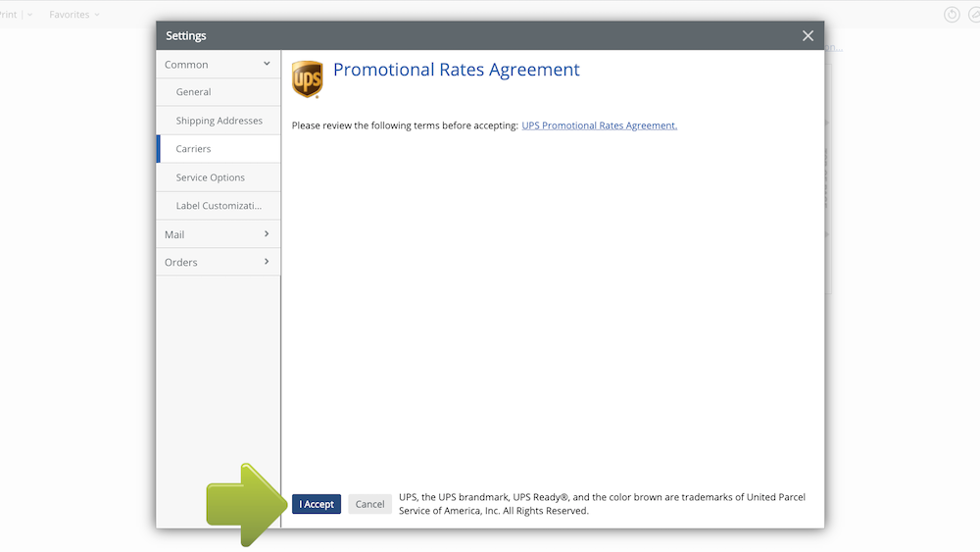Go to Service Options settings
980x552 pixels.
211,177
